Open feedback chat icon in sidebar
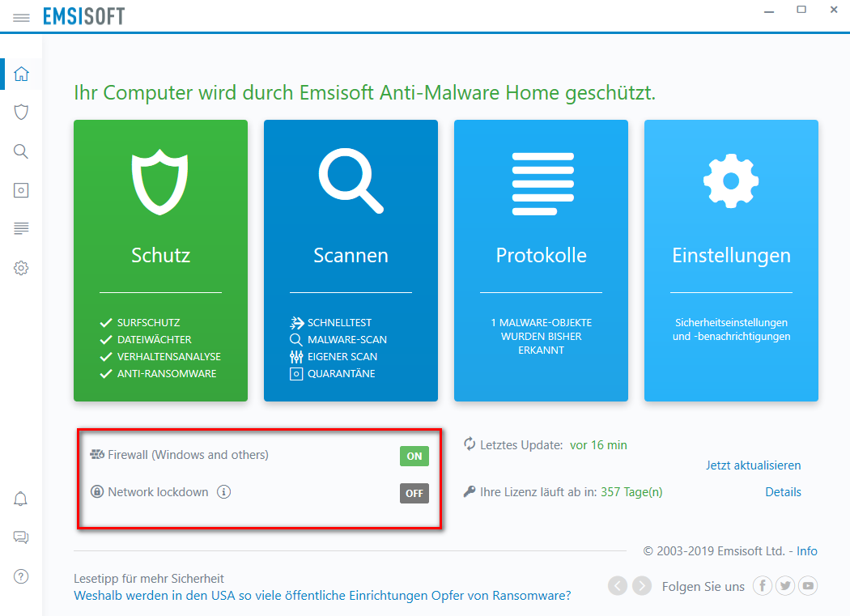The height and width of the screenshot is (616, 850). coord(20,537)
